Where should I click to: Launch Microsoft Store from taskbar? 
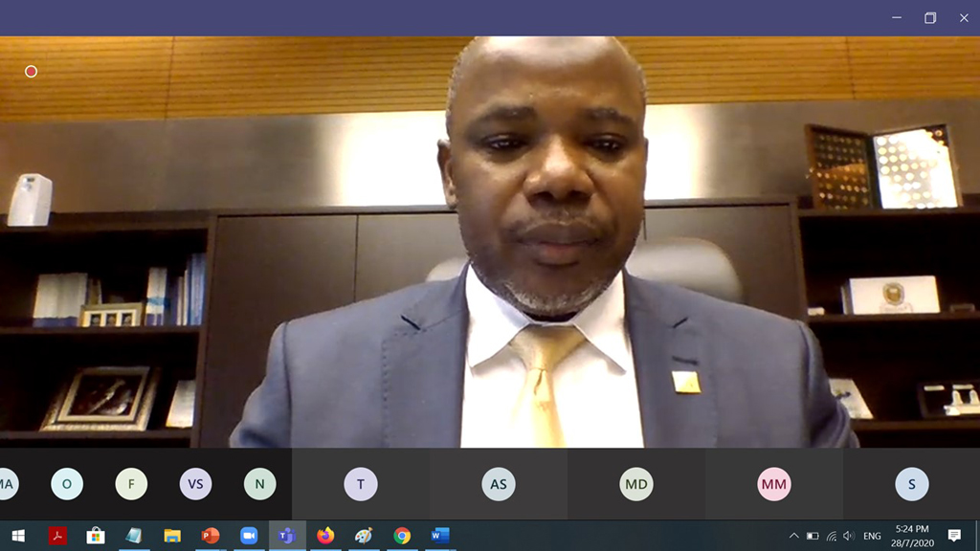tap(96, 536)
